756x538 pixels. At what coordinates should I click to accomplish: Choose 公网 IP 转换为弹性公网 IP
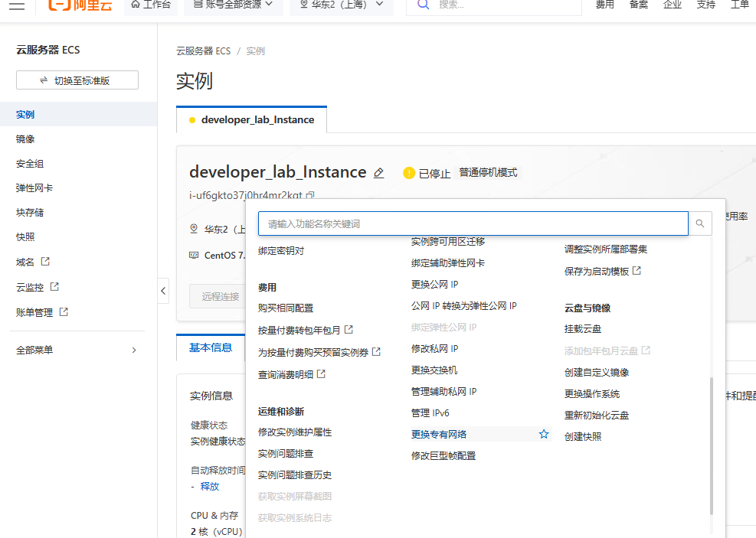[x=464, y=306]
